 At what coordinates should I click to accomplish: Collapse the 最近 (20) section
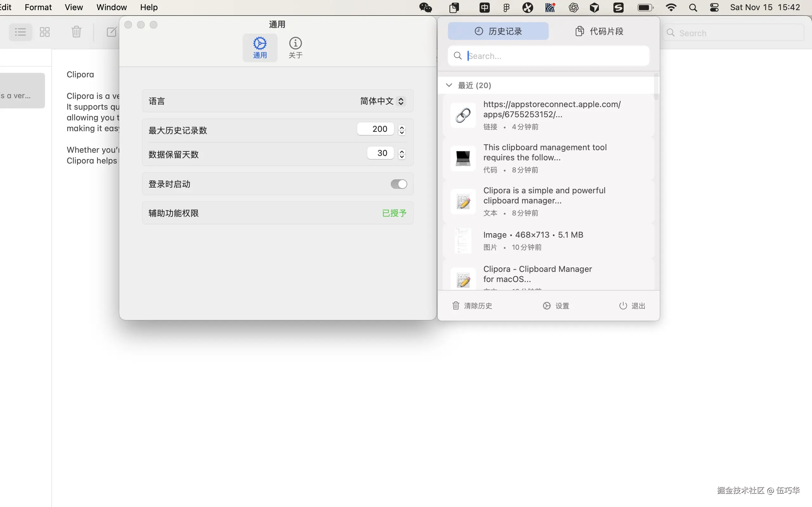[x=449, y=85]
